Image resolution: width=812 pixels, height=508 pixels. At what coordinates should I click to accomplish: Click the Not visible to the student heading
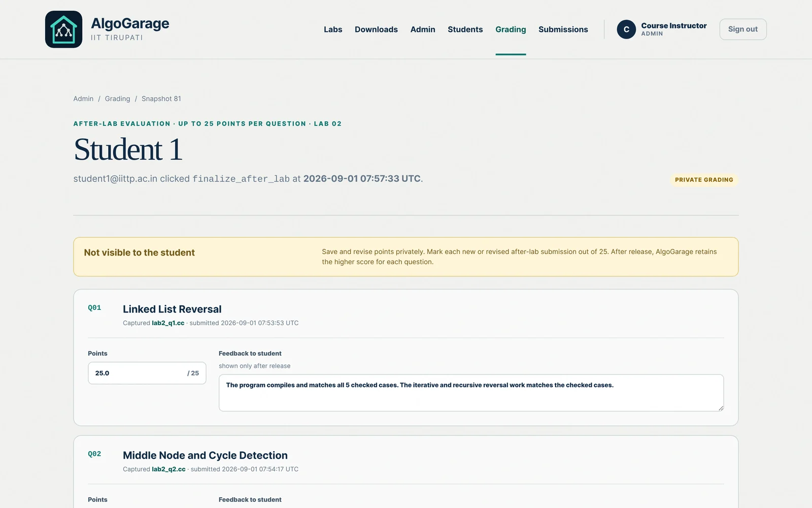point(140,252)
